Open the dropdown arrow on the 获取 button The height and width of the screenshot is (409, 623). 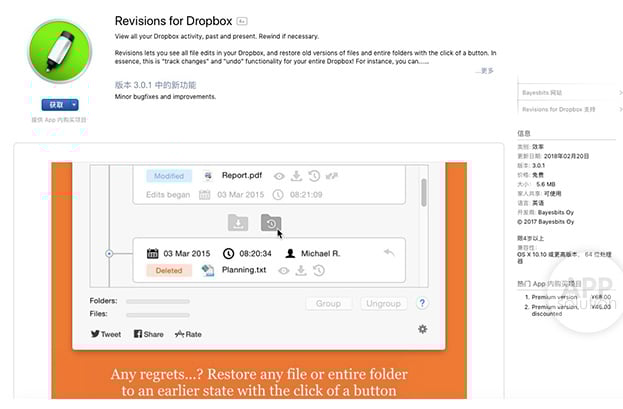[x=74, y=105]
